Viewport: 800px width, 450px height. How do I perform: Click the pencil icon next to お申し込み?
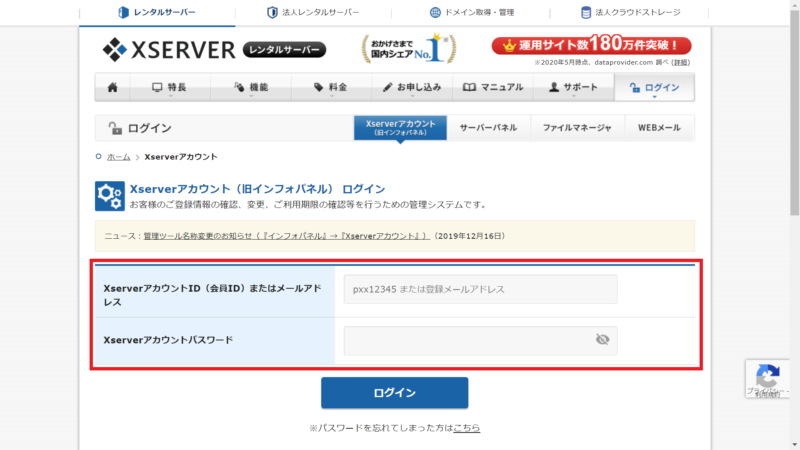point(387,87)
